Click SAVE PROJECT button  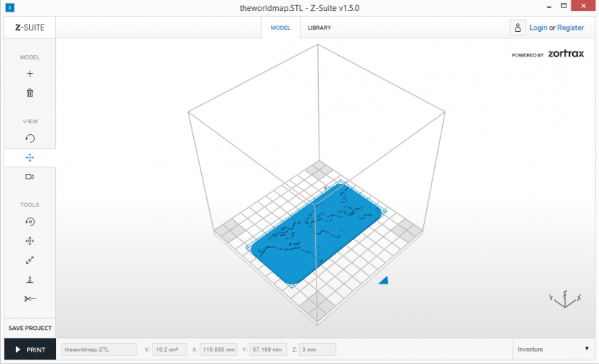point(30,328)
